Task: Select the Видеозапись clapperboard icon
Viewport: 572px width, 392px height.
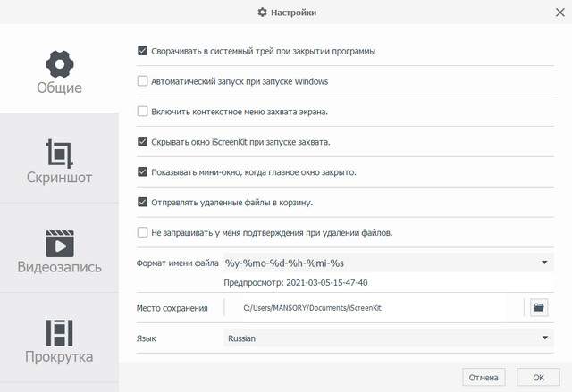Action: [x=60, y=244]
